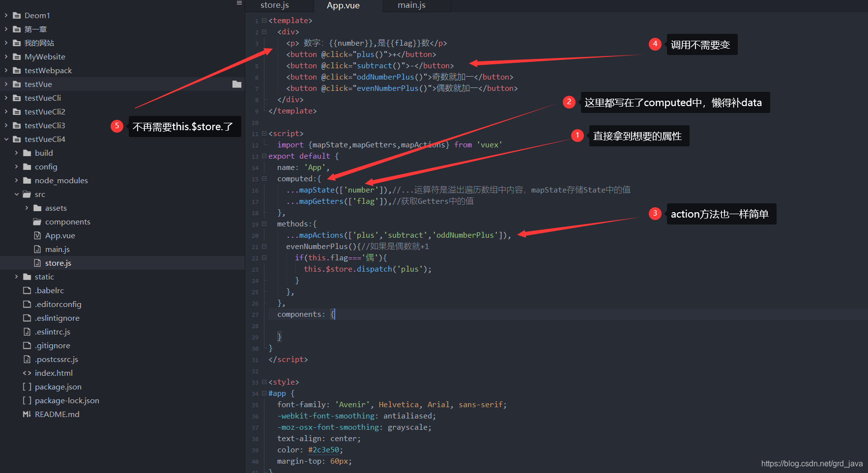Expand the static folder arrow
This screenshot has width=868, height=473.
tap(16, 277)
